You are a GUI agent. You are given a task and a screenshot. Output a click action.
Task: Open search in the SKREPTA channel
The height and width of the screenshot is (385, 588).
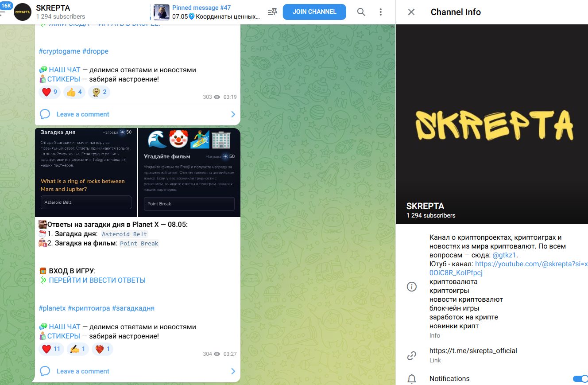pos(361,12)
